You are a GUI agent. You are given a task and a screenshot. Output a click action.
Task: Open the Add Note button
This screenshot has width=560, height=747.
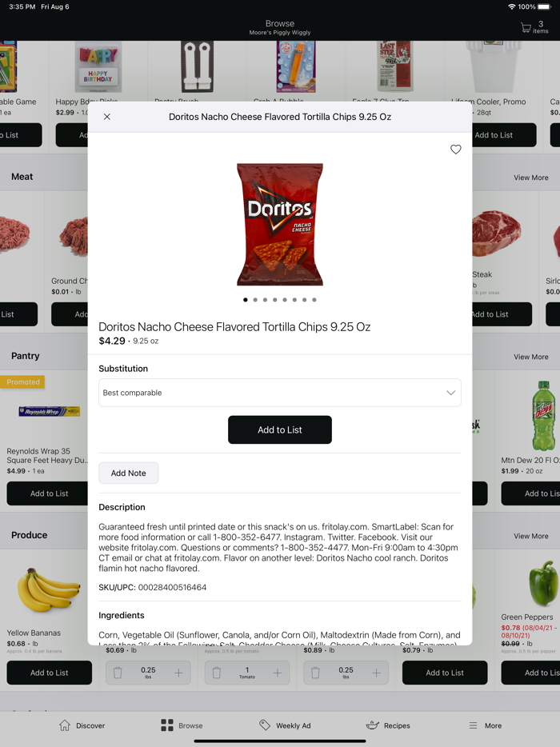pyautogui.click(x=128, y=473)
